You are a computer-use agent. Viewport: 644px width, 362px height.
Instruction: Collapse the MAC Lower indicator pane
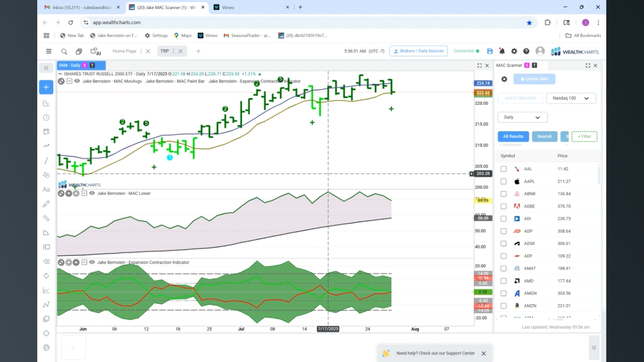85,193
